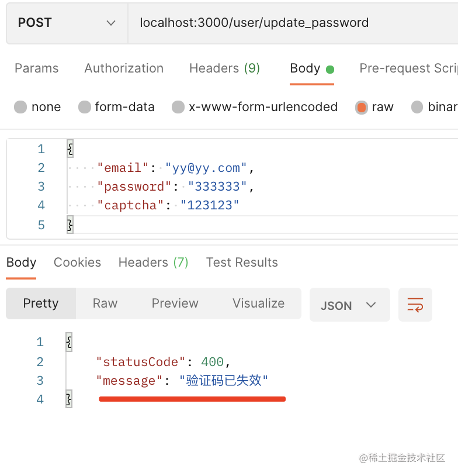
Task: Open response Headers (7) tab
Action: click(x=153, y=263)
